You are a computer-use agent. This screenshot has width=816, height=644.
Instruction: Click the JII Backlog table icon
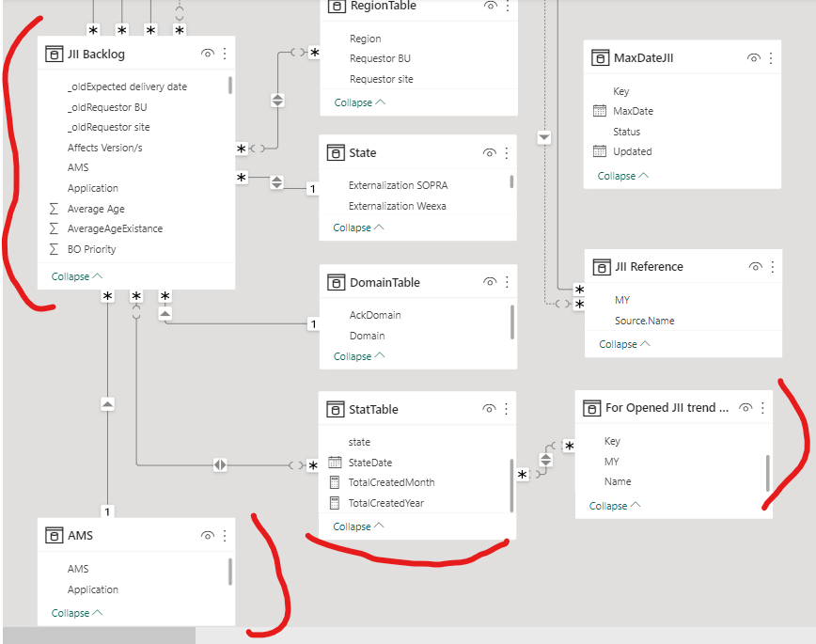[55, 54]
